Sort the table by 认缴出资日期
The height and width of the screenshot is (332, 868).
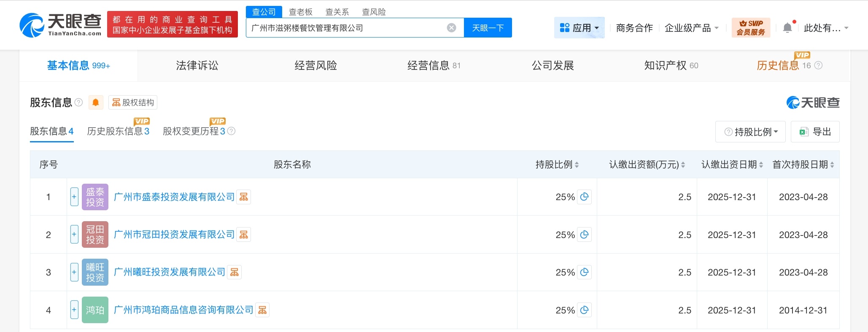[761, 165]
